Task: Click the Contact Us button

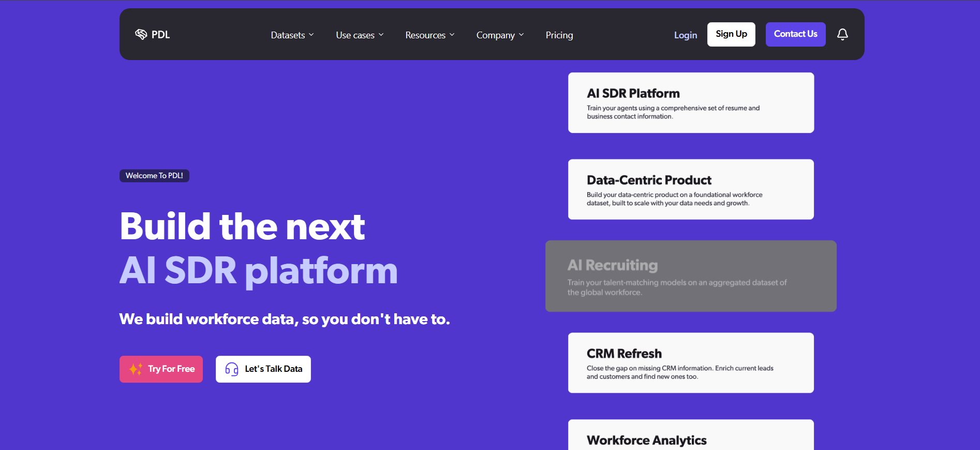Action: pos(795,34)
